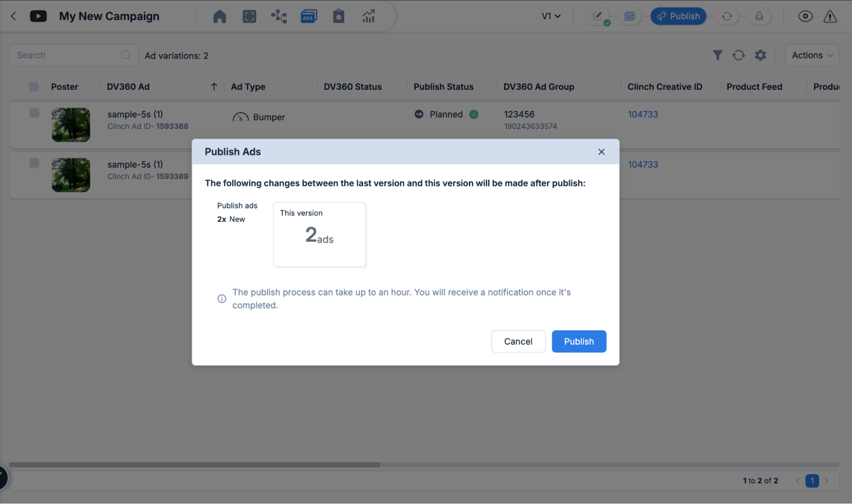Screen dimensions: 852x504
Task: Open the warning triangle alerts icon
Action: tap(830, 17)
